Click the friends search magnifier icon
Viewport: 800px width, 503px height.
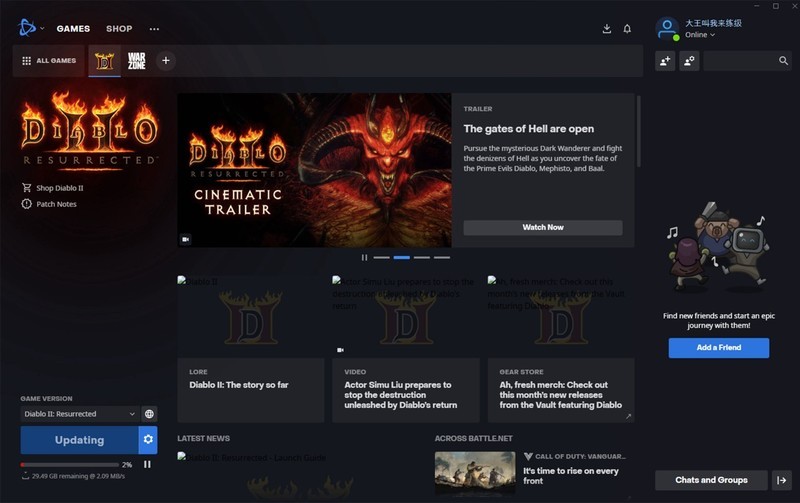click(783, 61)
